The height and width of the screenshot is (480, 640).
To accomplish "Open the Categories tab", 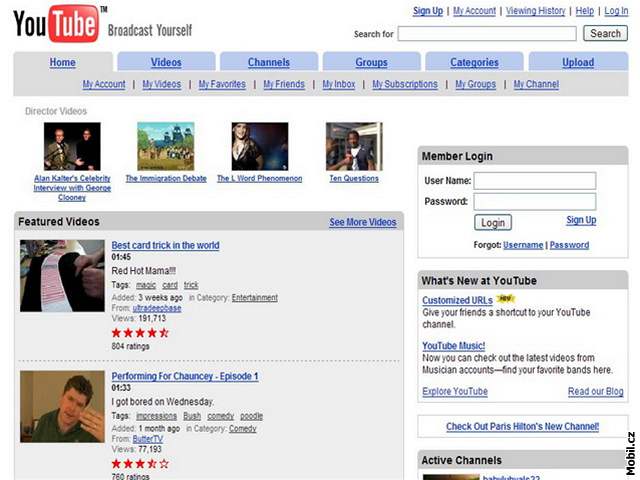I will pos(474,62).
